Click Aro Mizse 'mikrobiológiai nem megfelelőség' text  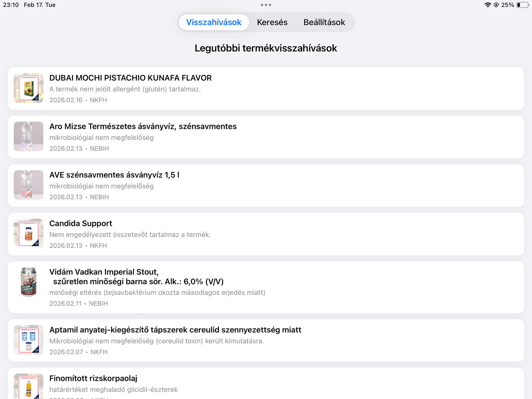point(101,138)
